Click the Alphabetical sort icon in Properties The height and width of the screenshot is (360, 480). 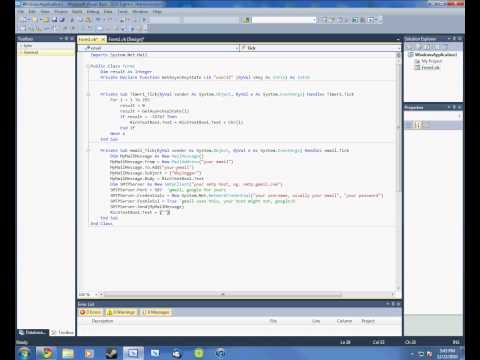tap(417, 125)
